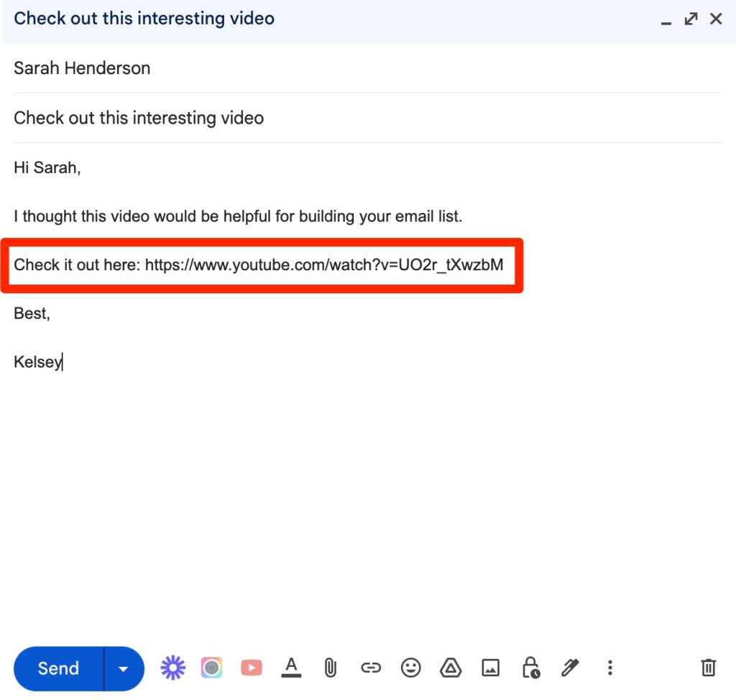Edit the subject line text
The width and height of the screenshot is (736, 700).
click(138, 118)
